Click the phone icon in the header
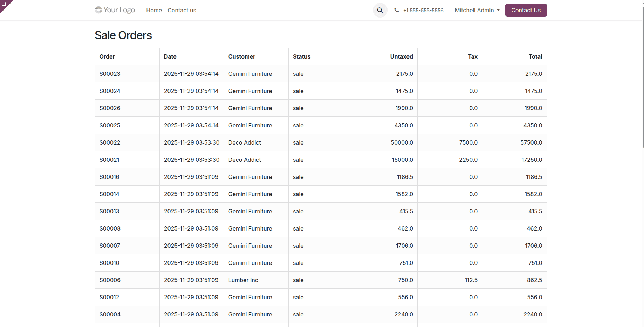The width and height of the screenshot is (644, 327). coord(396,10)
